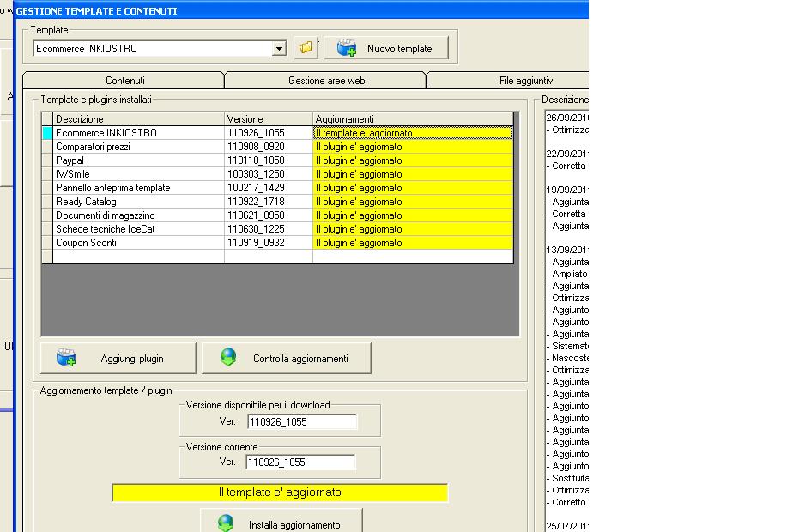
Task: Click the Versione corrente field
Action: [300, 462]
